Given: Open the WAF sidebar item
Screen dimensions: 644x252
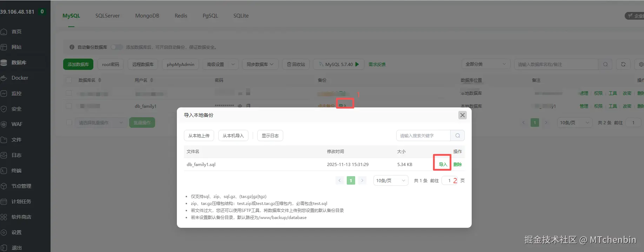Looking at the screenshot, I should [x=17, y=124].
